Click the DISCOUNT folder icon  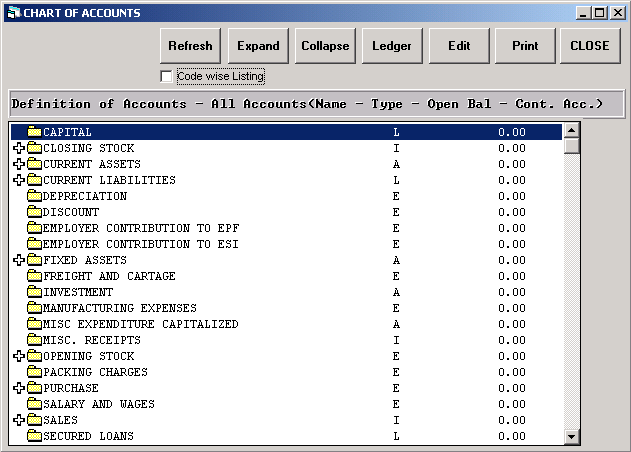point(34,212)
